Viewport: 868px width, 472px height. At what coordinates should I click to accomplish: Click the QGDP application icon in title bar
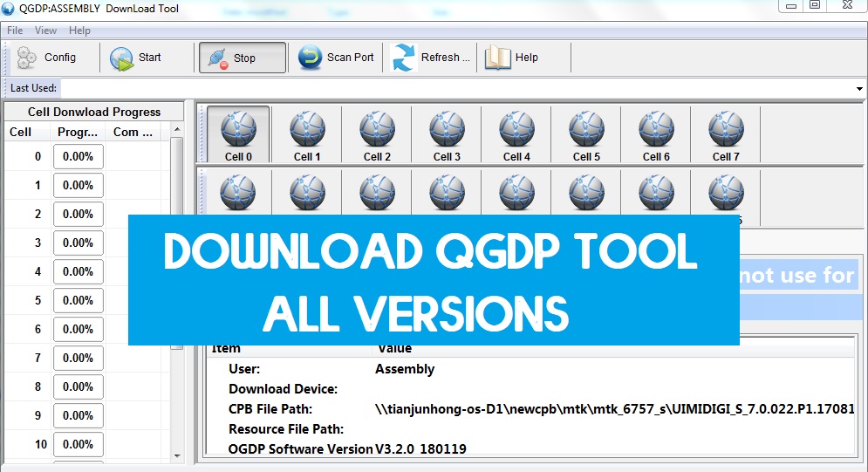(x=8, y=9)
